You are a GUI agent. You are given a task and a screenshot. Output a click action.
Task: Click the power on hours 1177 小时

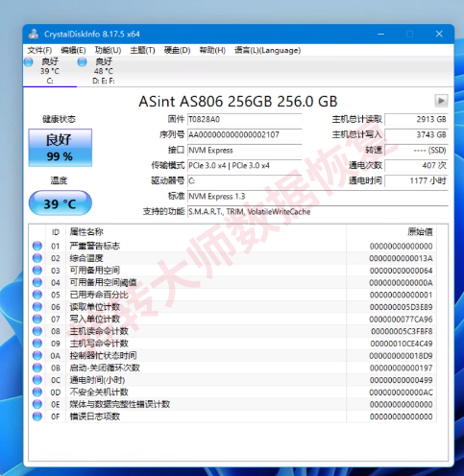pos(416,181)
